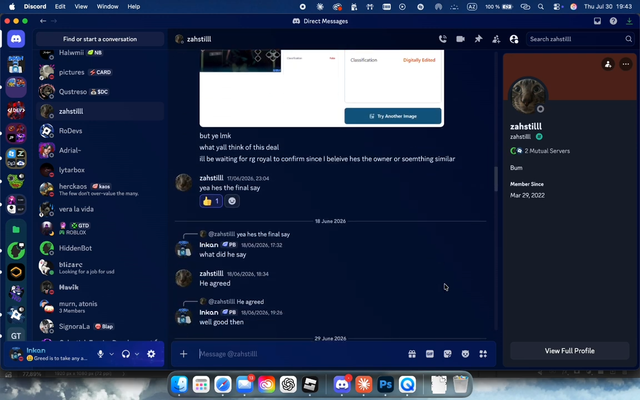
Task: Click zahstilll avatar in profile panel
Action: 528,96
